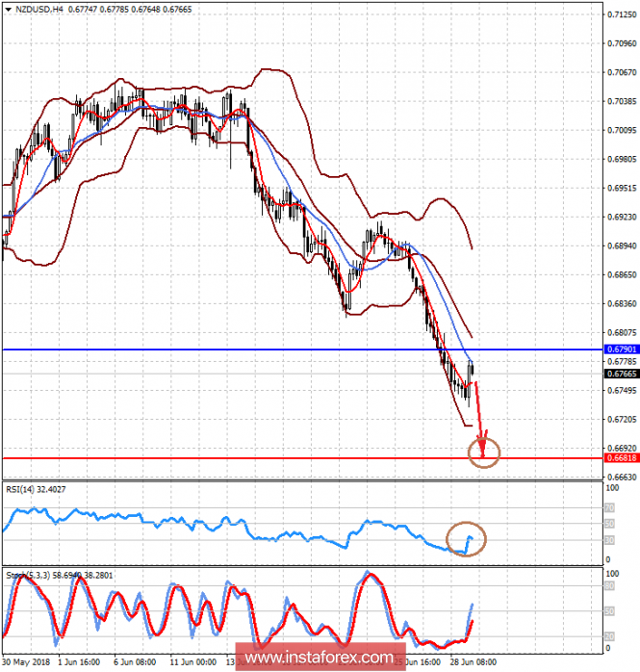The width and height of the screenshot is (640, 672).
Task: Click the 70 level on RSI scale
Action: click(x=610, y=506)
